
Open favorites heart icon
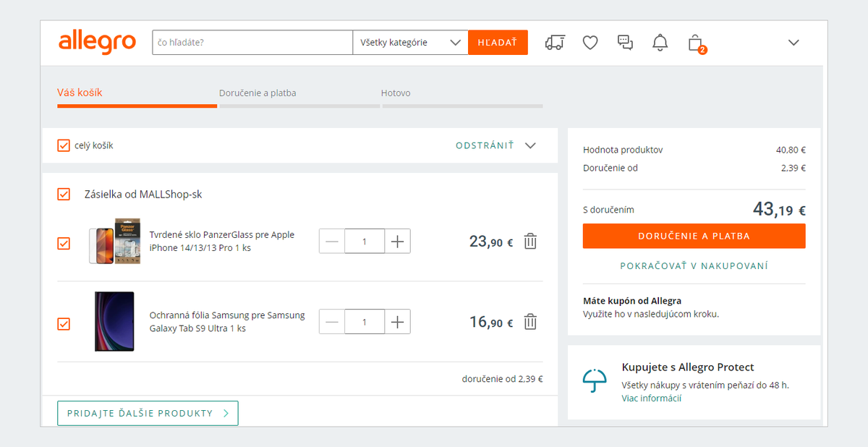[590, 43]
